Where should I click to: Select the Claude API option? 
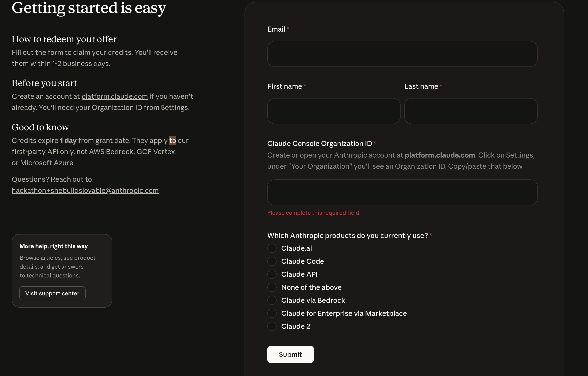272,274
